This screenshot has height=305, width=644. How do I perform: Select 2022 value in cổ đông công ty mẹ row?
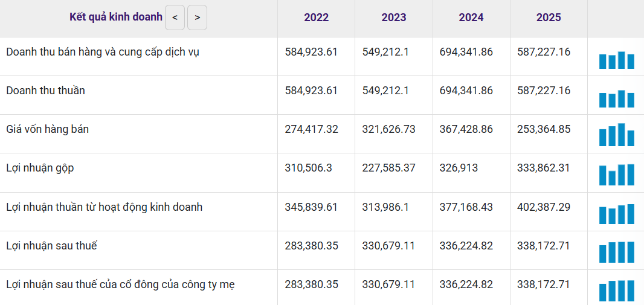tap(312, 284)
